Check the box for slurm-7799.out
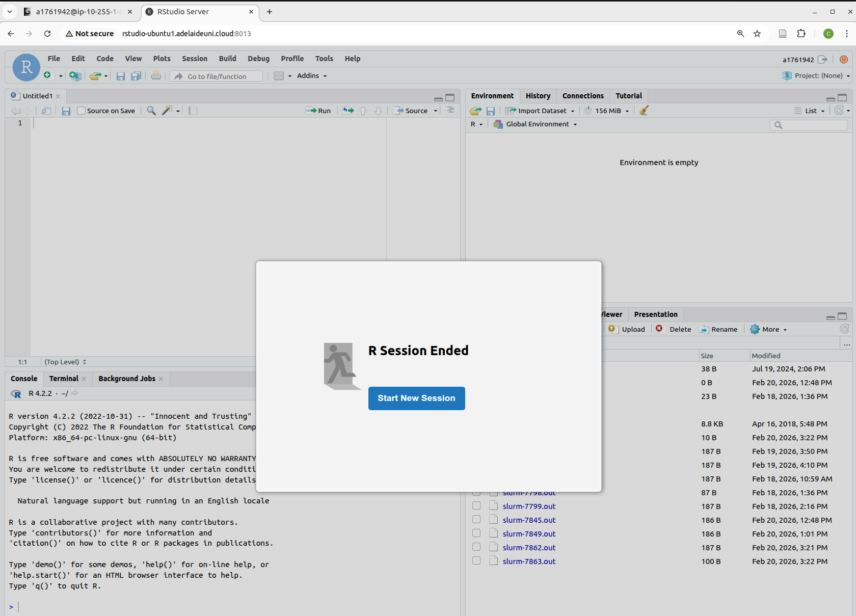Image resolution: width=856 pixels, height=616 pixels. pos(476,505)
